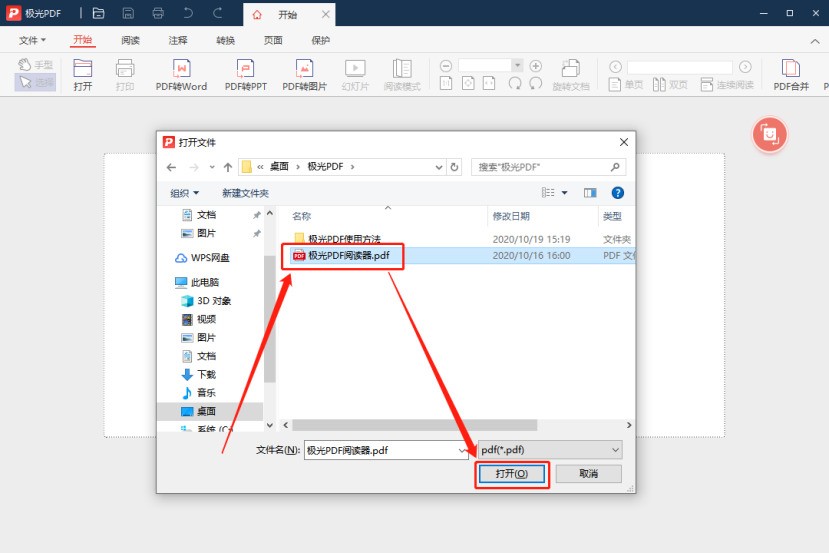Click the PDF转PPT tool
The height and width of the screenshot is (553, 829).
245,75
